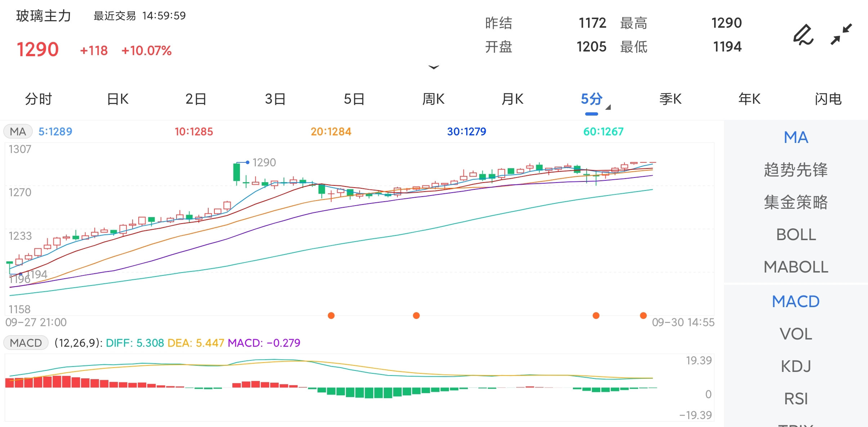The width and height of the screenshot is (868, 427).
Task: Click the MACD indicator pill label
Action: pos(26,343)
